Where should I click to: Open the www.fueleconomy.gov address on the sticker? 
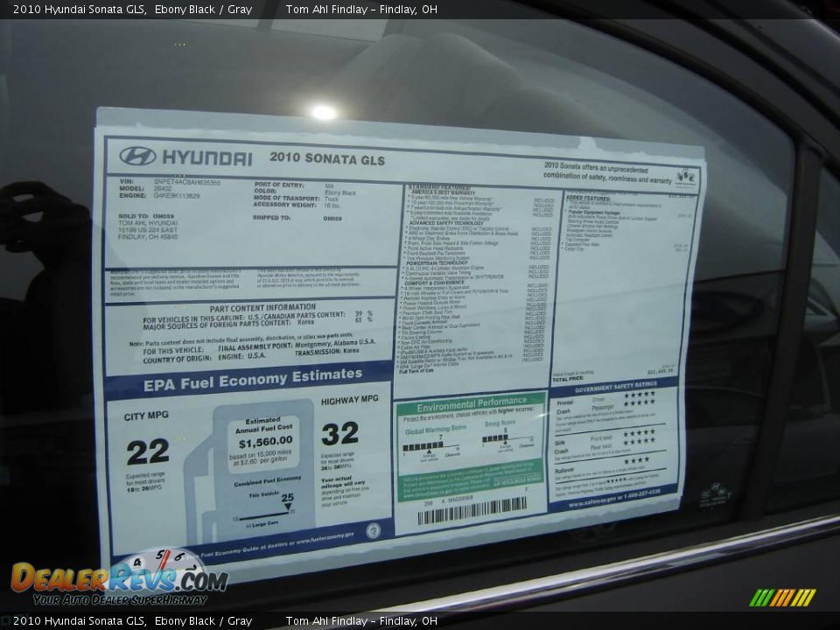324,538
